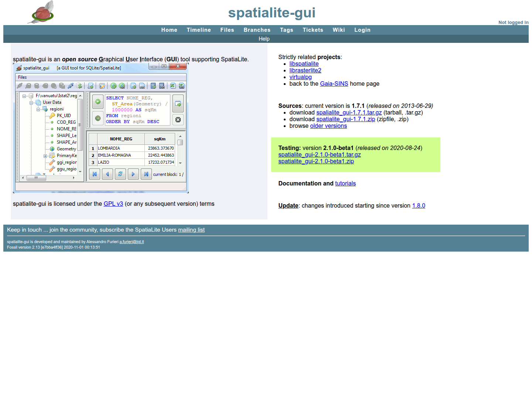Open the Branches page

click(x=257, y=30)
